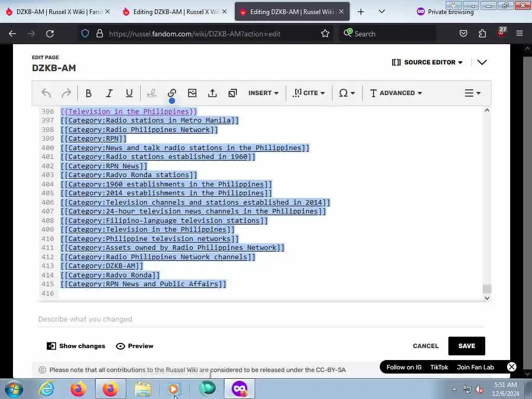The width and height of the screenshot is (532, 399).
Task: Open a new browser tab
Action: coord(361,12)
